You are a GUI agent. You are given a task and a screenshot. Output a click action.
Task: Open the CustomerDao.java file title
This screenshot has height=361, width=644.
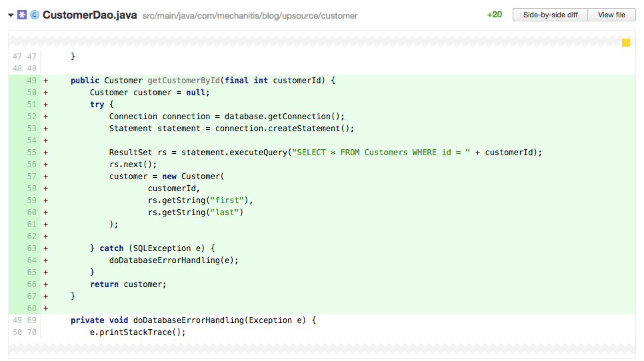[x=89, y=15]
